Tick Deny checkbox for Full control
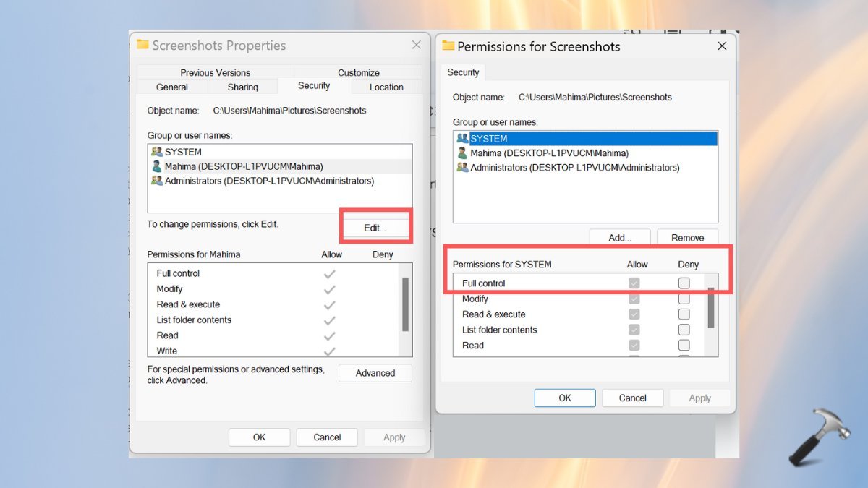This screenshot has height=488, width=868. point(684,283)
